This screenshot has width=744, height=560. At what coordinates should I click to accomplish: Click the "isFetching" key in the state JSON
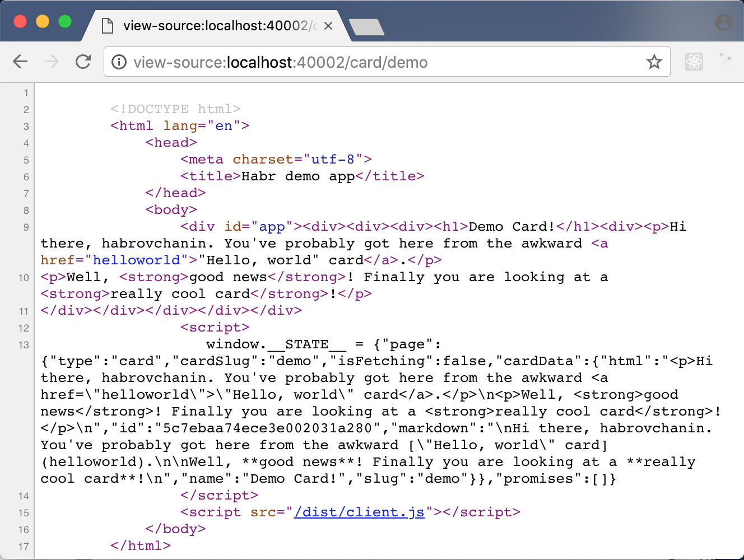click(381, 361)
